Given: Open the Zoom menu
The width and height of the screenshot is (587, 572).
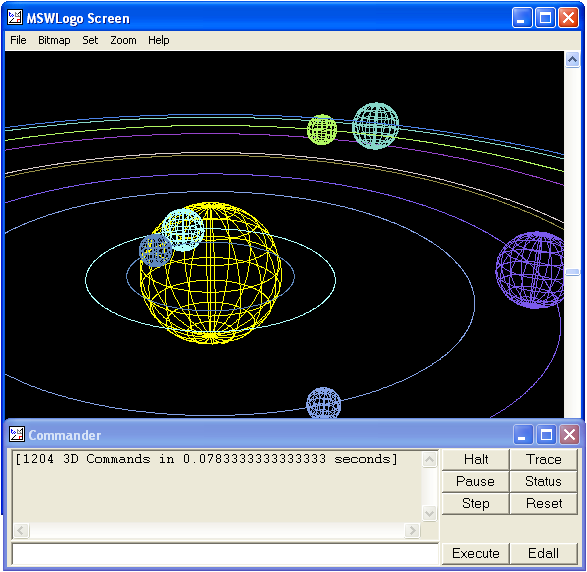Looking at the screenshot, I should 123,40.
